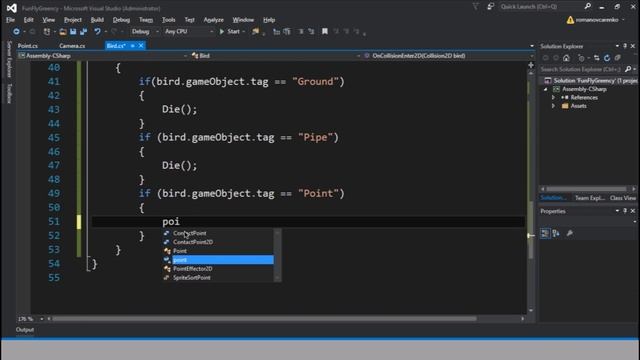Click the feedback icon beside Quick Launch
The width and height of the screenshot is (640, 360).
click(x=491, y=7)
